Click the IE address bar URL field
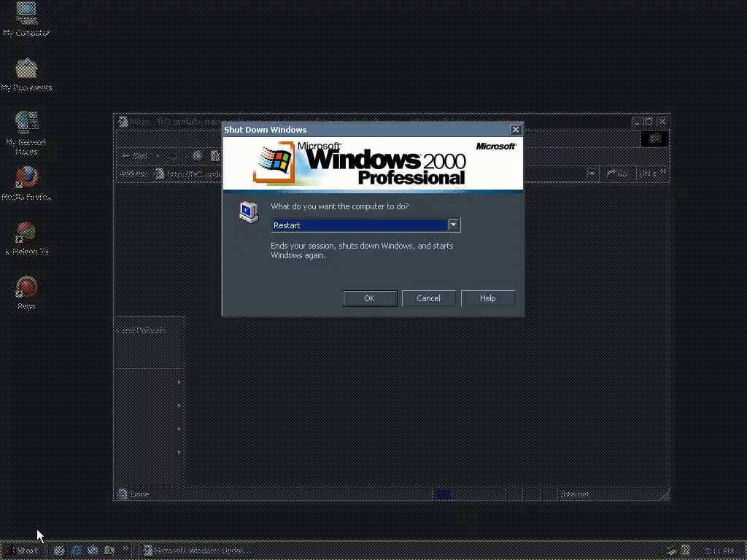Screen dimensions: 747x560 pyautogui.click(x=374, y=174)
